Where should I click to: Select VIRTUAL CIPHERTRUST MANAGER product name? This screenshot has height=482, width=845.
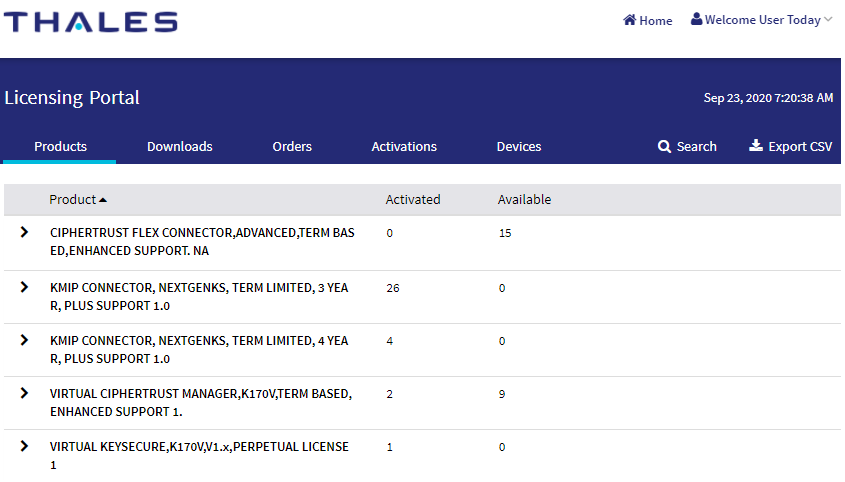pyautogui.click(x=201, y=403)
